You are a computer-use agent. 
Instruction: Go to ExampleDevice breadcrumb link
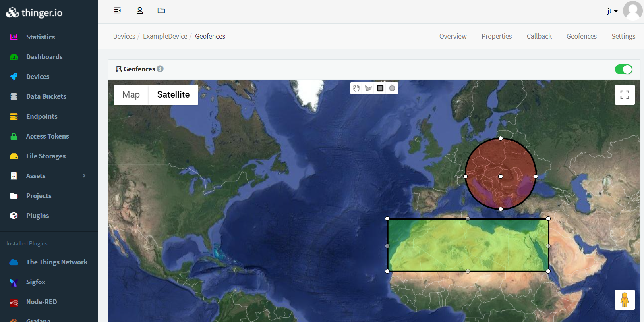[165, 36]
